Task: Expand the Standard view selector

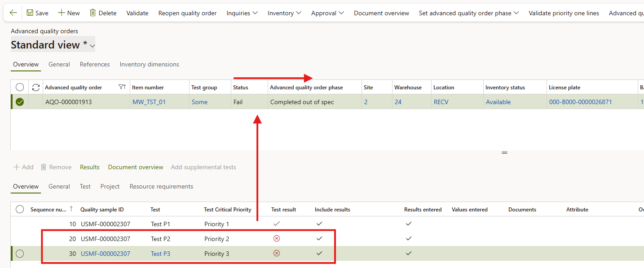Action: (x=93, y=46)
